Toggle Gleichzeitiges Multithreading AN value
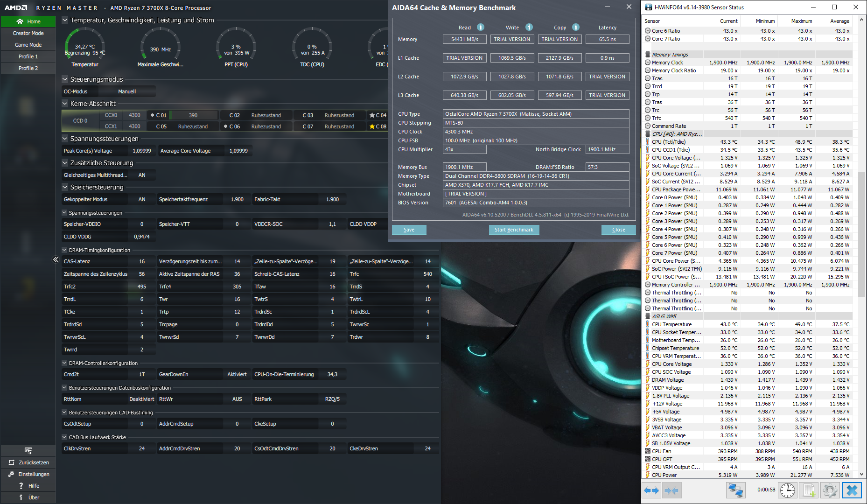Screen dimensions: 867x504 [x=142, y=175]
